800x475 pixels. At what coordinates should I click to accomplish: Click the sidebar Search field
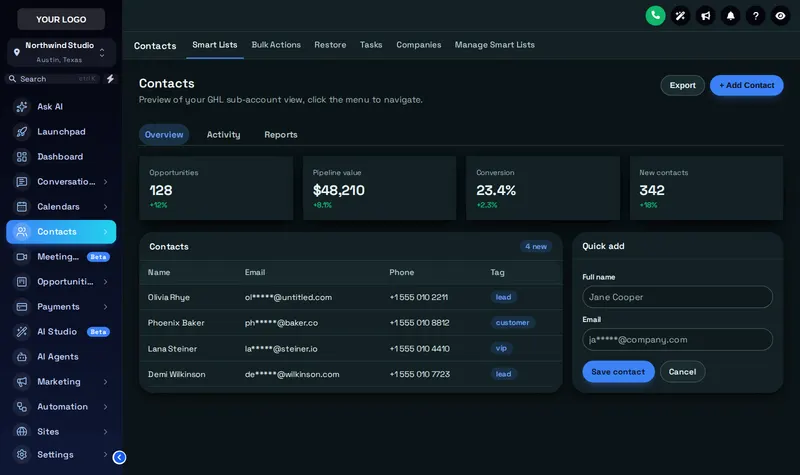(x=53, y=79)
